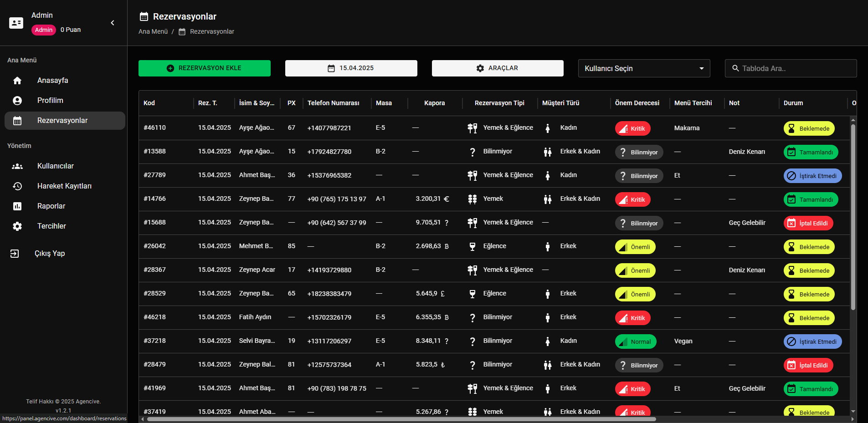Sort by the Kapora column header
Image resolution: width=868 pixels, height=423 pixels.
point(434,103)
